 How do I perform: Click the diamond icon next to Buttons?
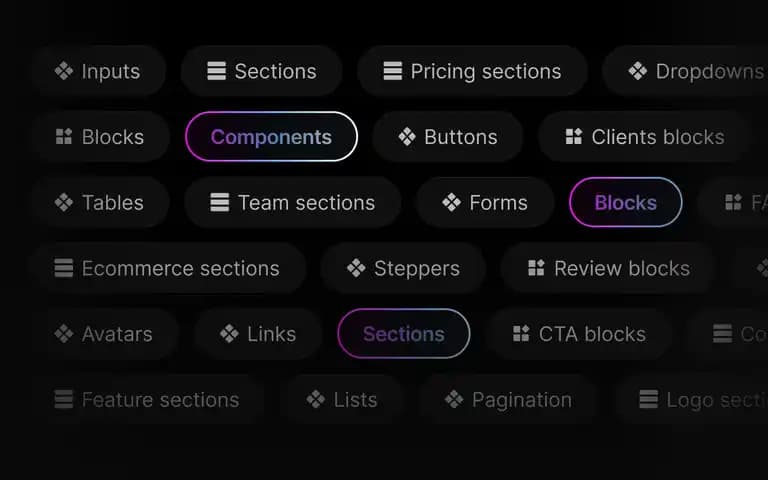(407, 137)
